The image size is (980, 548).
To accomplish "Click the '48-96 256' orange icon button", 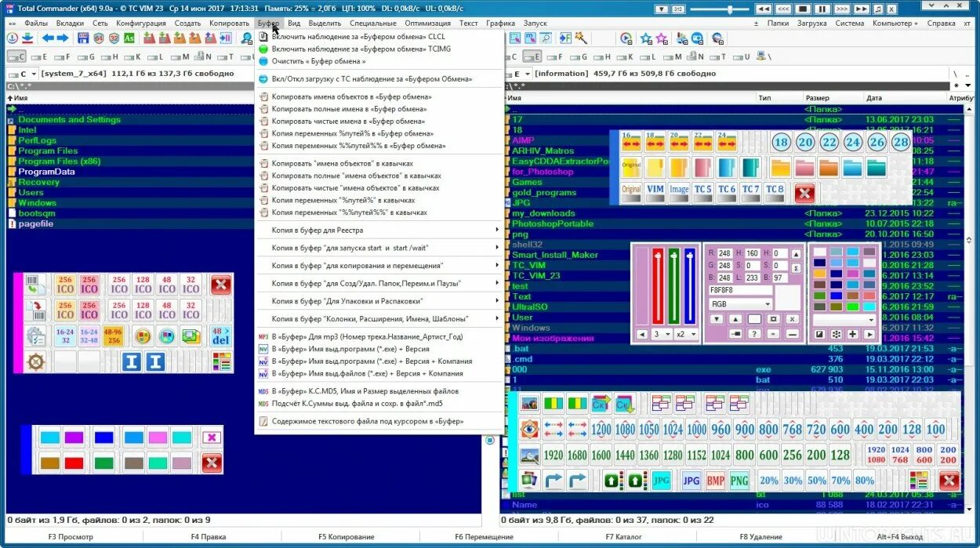I will click(112, 336).
